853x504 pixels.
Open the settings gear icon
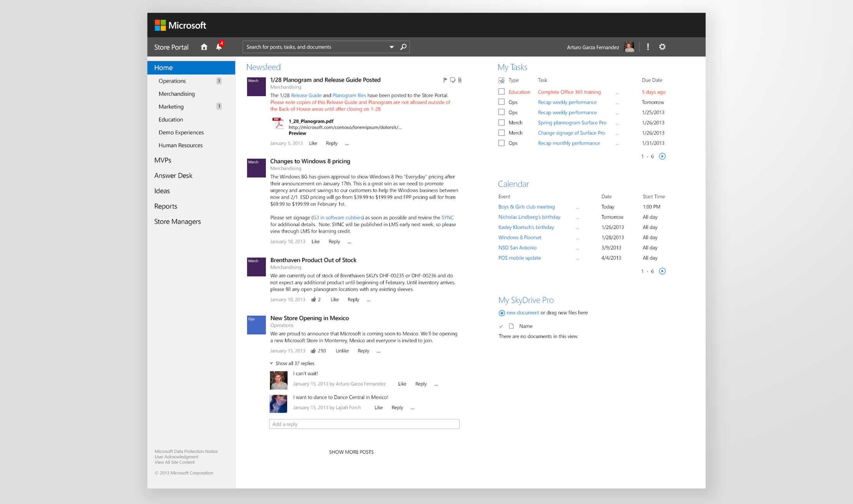point(662,47)
